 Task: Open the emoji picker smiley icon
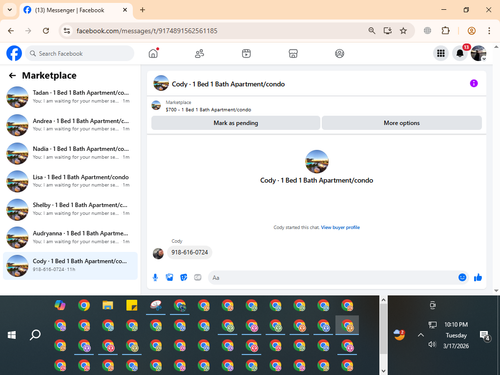[x=462, y=277]
